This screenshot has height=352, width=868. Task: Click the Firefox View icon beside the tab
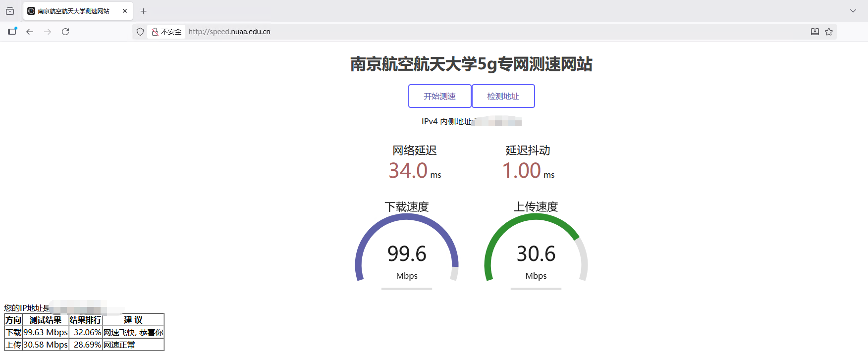coord(10,11)
